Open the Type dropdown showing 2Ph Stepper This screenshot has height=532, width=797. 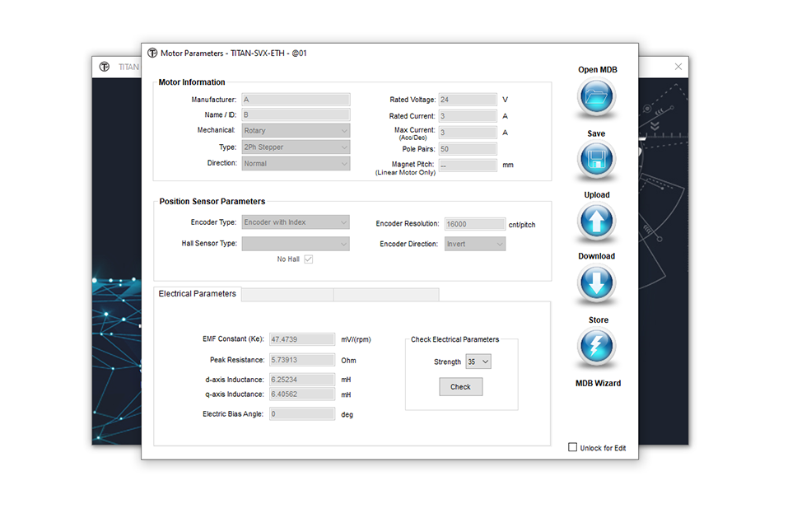(296, 147)
